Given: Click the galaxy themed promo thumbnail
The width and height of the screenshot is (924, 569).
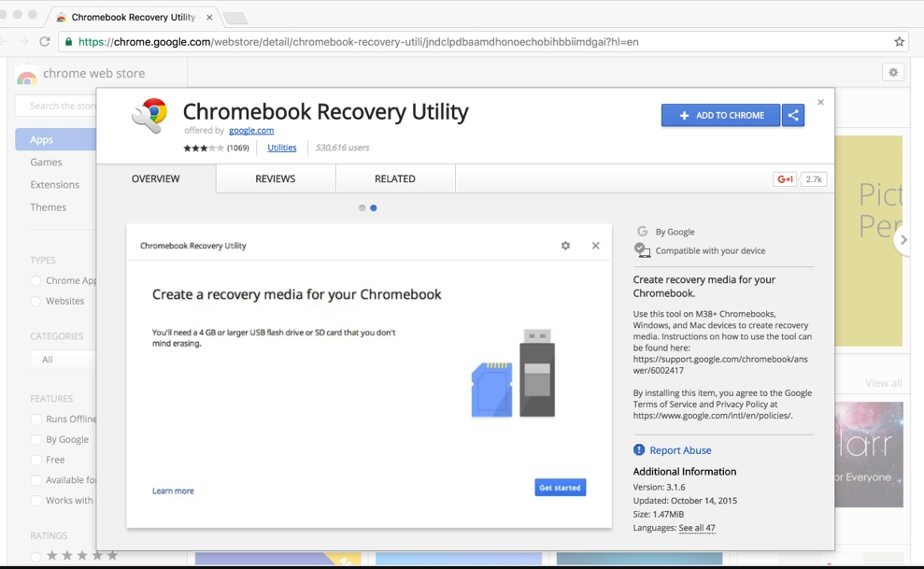Looking at the screenshot, I should coord(869,454).
